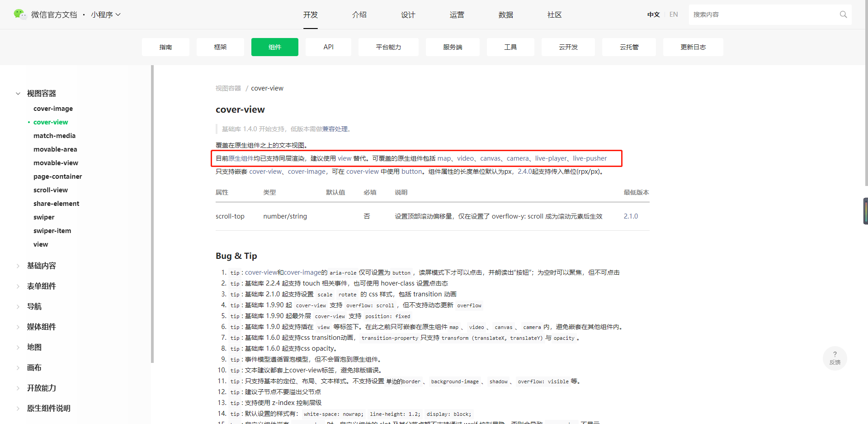Viewport: 868px width, 424px height.
Task: Select the green 组件 button
Action: tap(275, 47)
